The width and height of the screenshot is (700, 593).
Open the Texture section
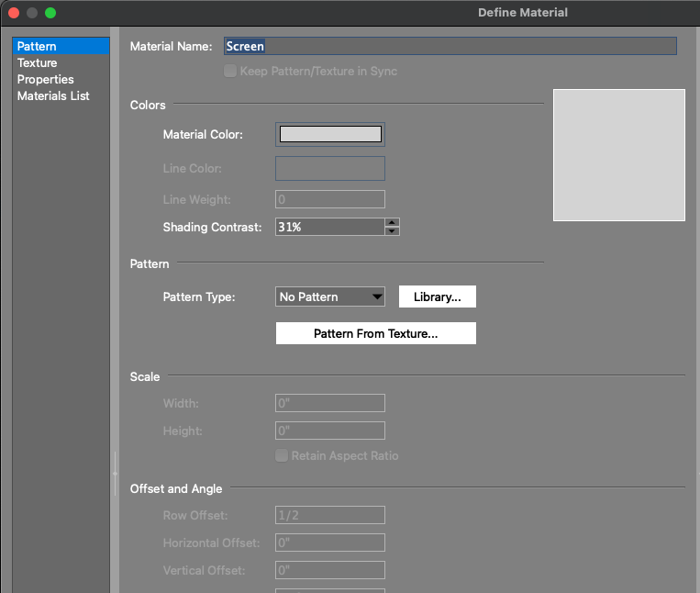click(38, 62)
